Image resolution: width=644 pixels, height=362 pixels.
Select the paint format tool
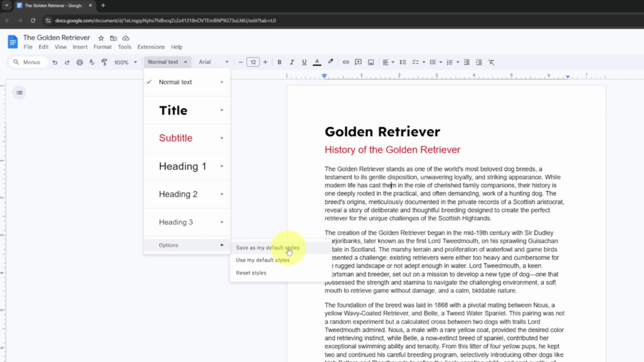tap(104, 62)
